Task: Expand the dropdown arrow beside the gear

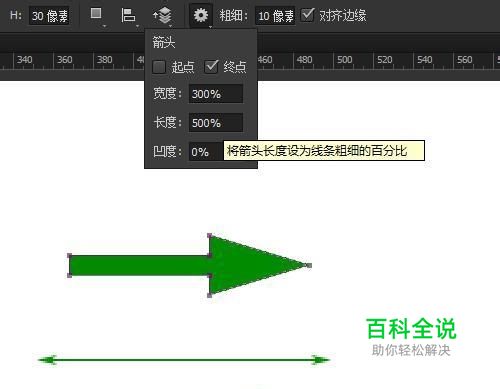Action: (x=210, y=26)
